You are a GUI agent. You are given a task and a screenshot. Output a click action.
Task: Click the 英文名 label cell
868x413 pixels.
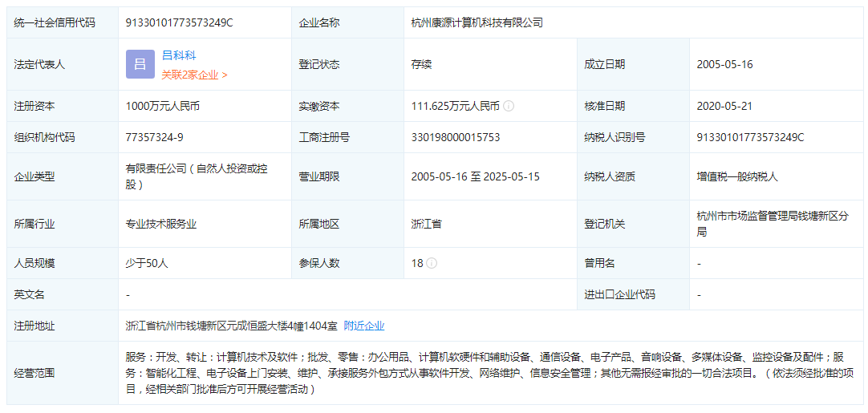point(63,294)
